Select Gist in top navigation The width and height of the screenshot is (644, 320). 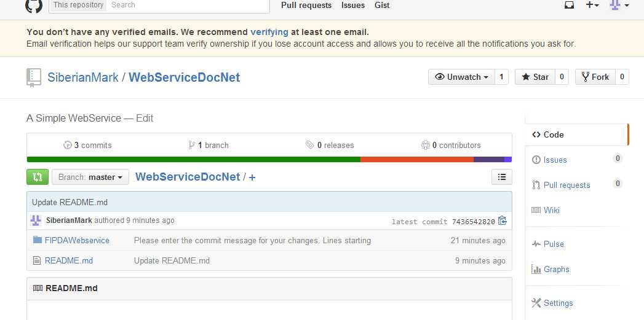[x=382, y=6]
